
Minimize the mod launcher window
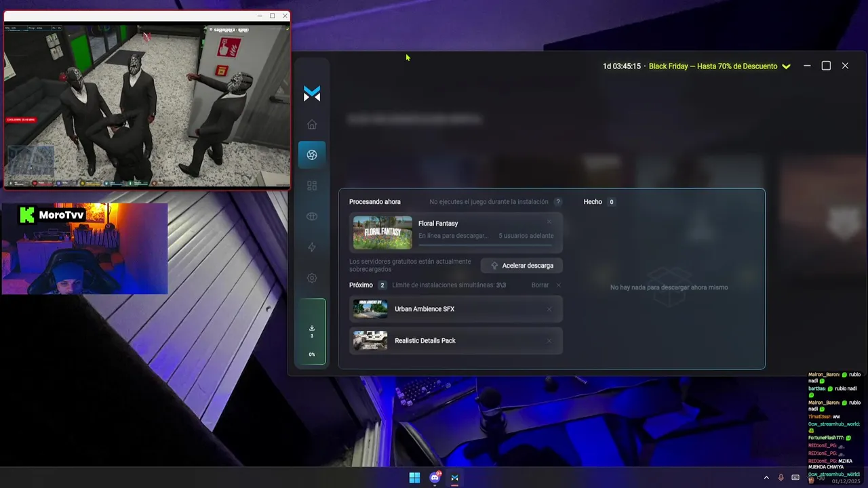(807, 66)
